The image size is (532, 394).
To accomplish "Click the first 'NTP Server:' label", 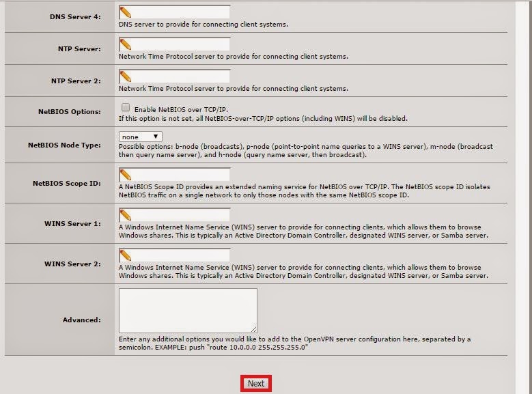I will 79,49.
